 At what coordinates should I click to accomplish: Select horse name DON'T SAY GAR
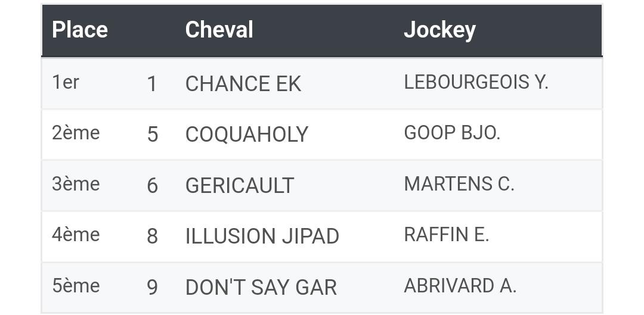coord(261,287)
